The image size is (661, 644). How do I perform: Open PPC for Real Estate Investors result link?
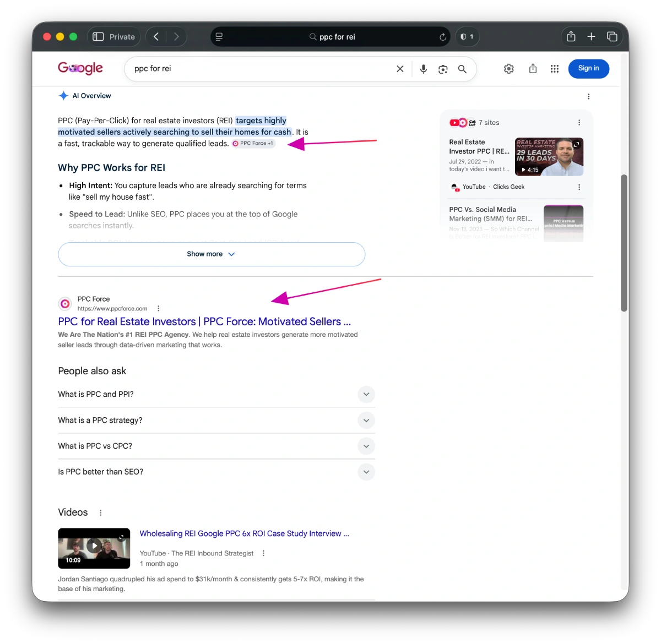coord(204,321)
